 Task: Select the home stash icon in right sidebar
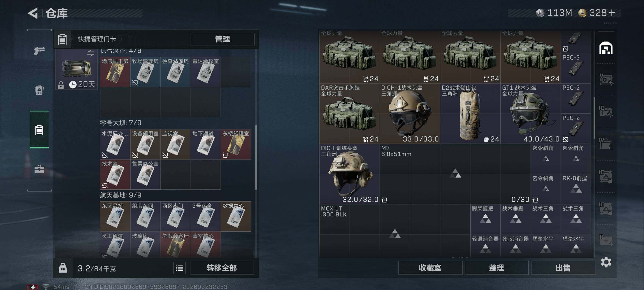click(x=606, y=48)
